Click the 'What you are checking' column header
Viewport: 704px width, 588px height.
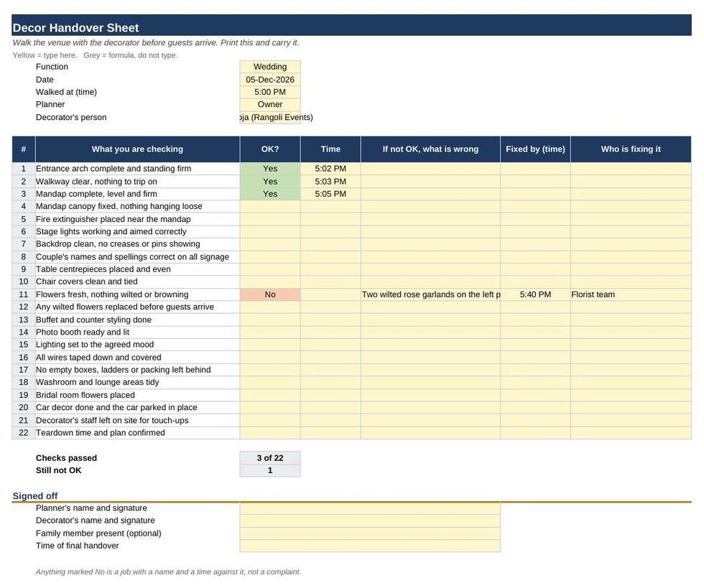[137, 149]
